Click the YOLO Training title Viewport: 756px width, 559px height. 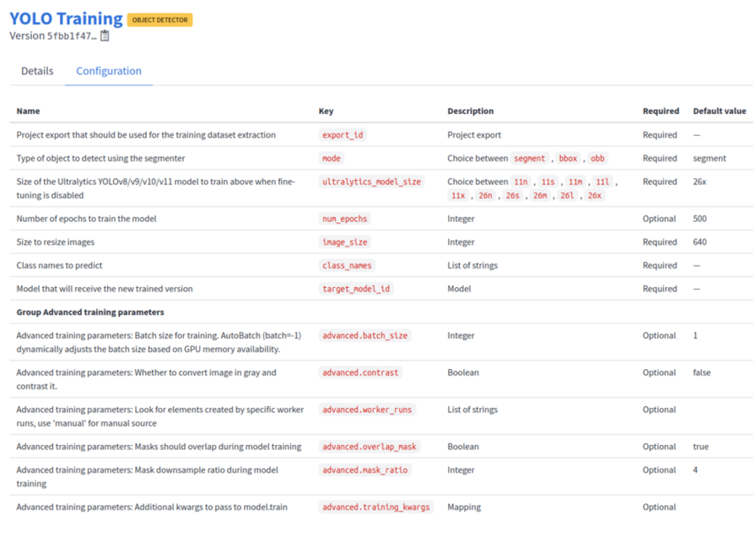coord(66,19)
